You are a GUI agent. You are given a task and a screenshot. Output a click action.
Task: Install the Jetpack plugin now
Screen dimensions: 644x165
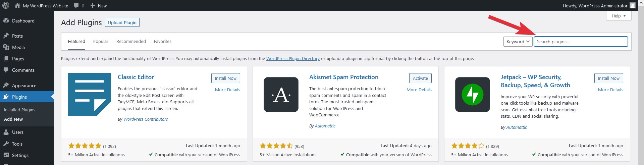609,78
